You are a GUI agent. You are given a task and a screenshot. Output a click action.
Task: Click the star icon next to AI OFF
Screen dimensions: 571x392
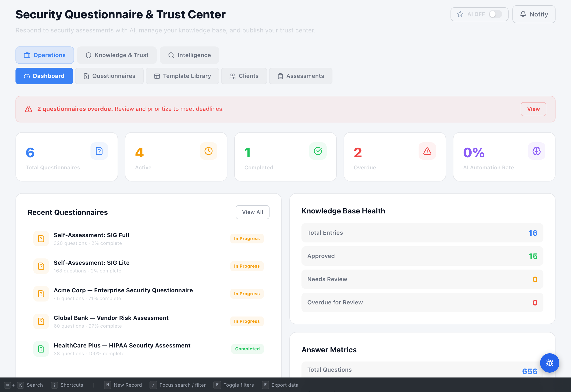(460, 14)
